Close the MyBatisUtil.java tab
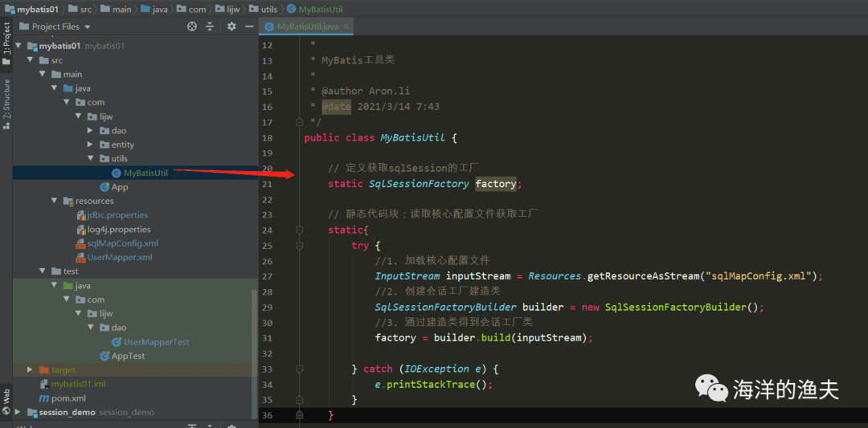 pos(346,26)
